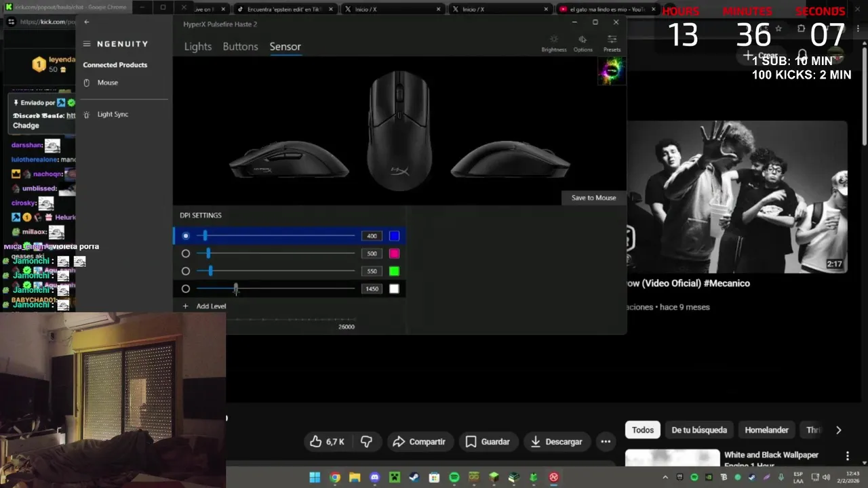Click the 550 DPI value field
The height and width of the screenshot is (488, 868).
click(372, 271)
